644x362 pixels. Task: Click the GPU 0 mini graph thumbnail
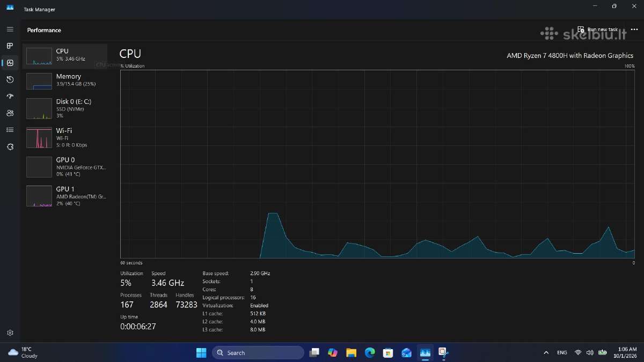pos(39,167)
